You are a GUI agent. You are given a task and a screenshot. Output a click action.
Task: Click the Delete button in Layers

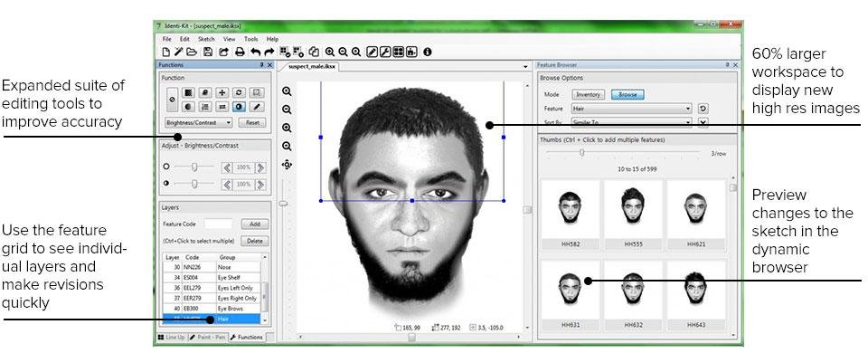[255, 242]
